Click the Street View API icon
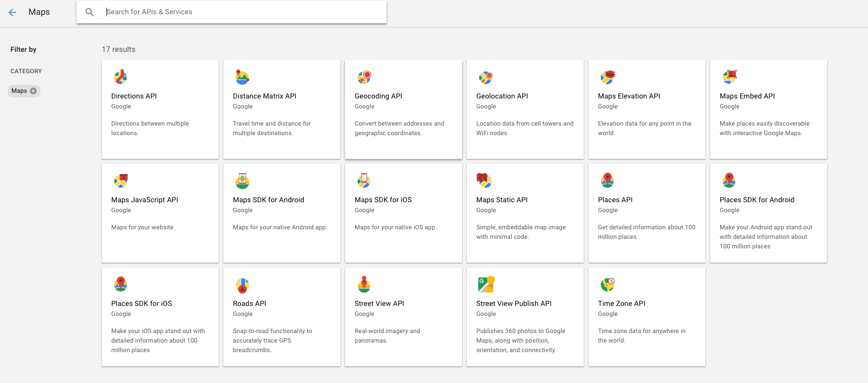Screen dimensions: 868x383 pos(364,284)
